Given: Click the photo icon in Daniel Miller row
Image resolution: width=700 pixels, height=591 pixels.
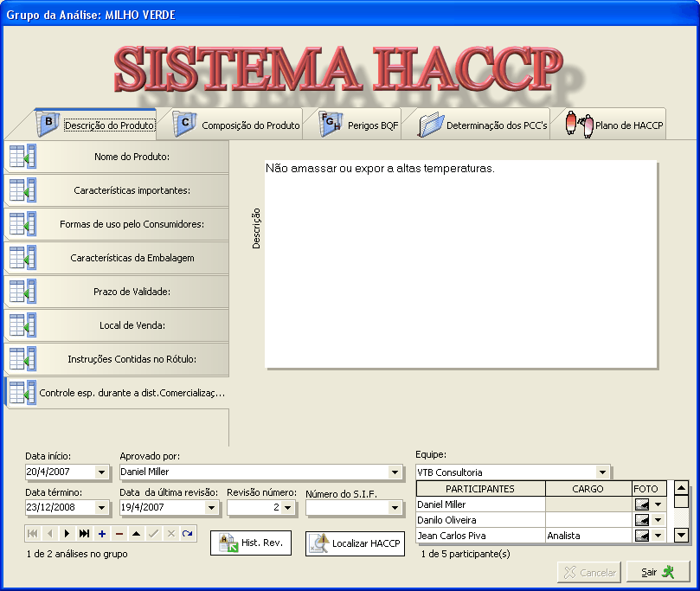Looking at the screenshot, I should pos(641,504).
